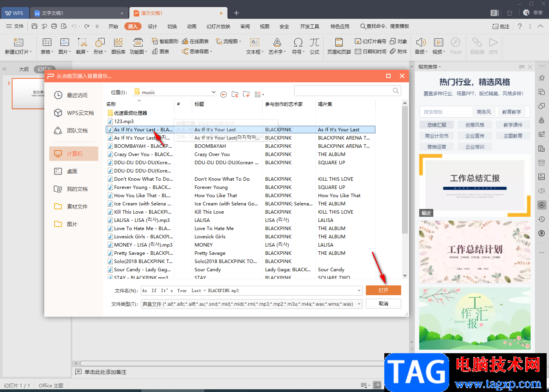This screenshot has height=392, width=549.
Task: Click the Audio speaker icon
Action: coord(421,42)
